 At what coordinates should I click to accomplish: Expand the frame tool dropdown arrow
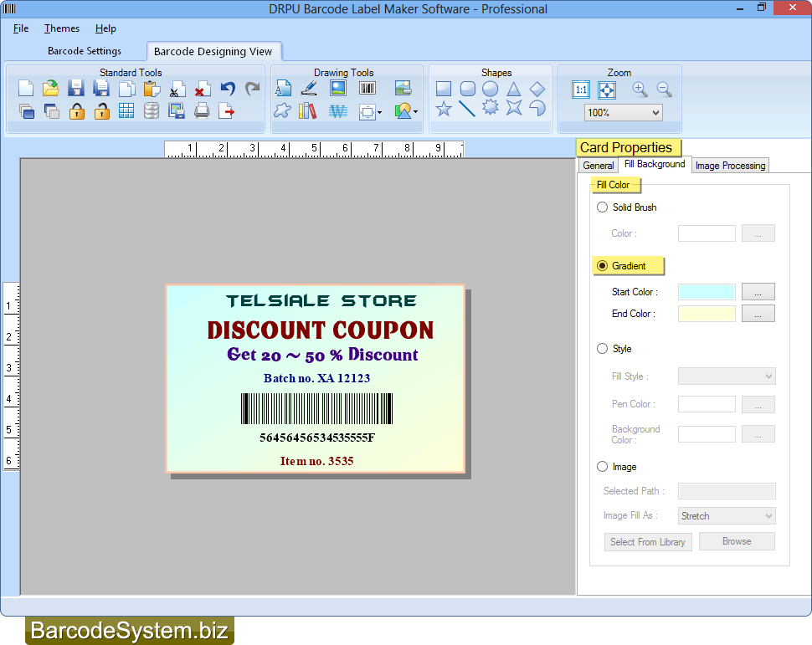379,112
